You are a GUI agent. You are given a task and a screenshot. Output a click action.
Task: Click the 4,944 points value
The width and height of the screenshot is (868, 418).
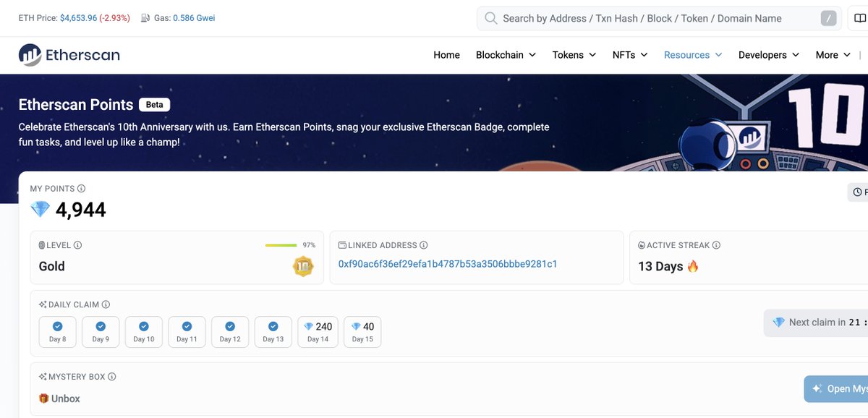tap(81, 210)
